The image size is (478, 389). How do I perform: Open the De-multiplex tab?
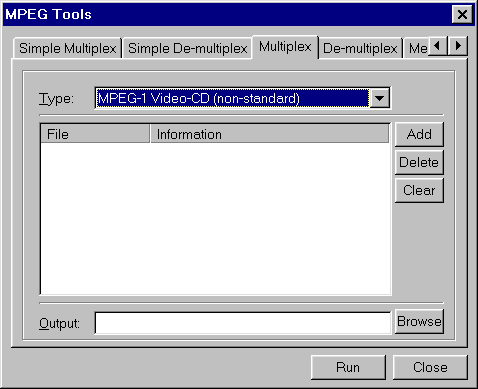(360, 49)
